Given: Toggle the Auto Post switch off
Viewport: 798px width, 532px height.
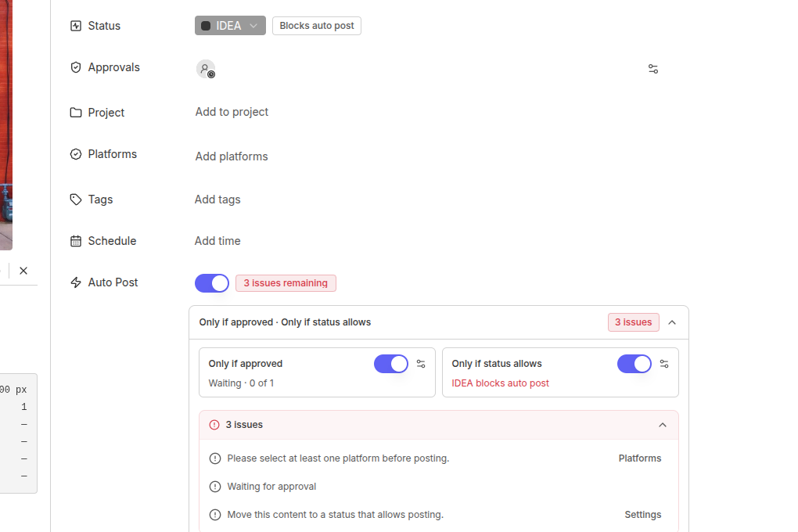Looking at the screenshot, I should tap(212, 283).
